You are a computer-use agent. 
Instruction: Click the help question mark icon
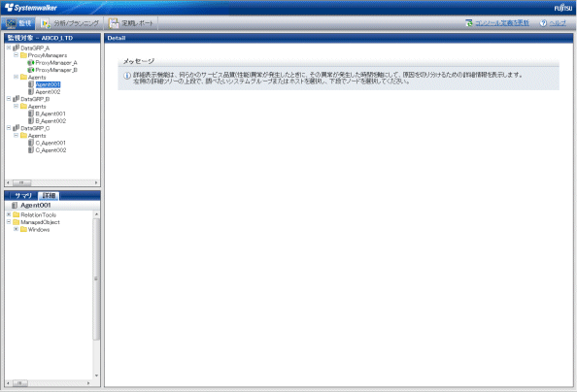point(543,23)
